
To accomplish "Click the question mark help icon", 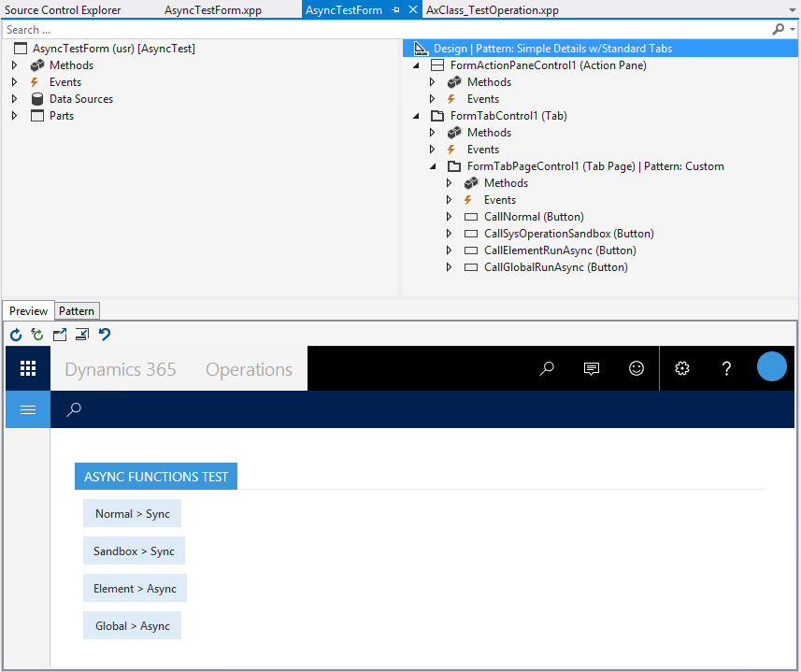I will point(726,369).
